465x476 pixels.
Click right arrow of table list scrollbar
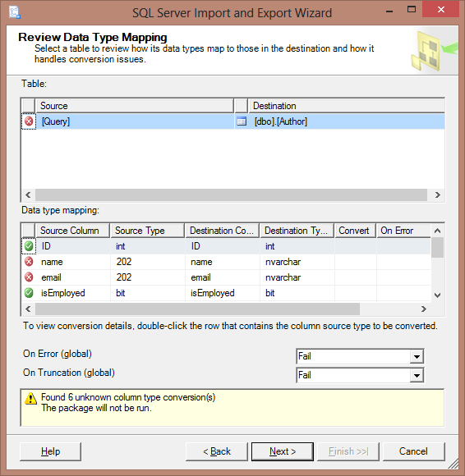tap(437, 195)
